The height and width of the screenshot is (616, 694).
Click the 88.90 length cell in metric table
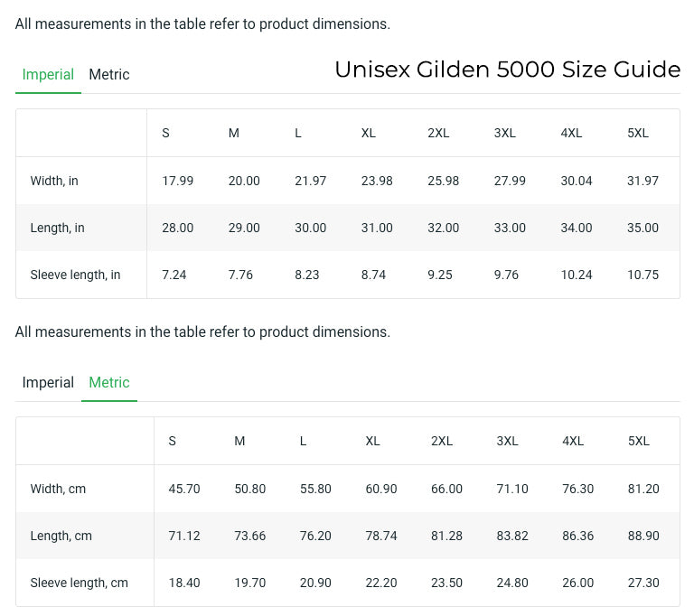643,536
